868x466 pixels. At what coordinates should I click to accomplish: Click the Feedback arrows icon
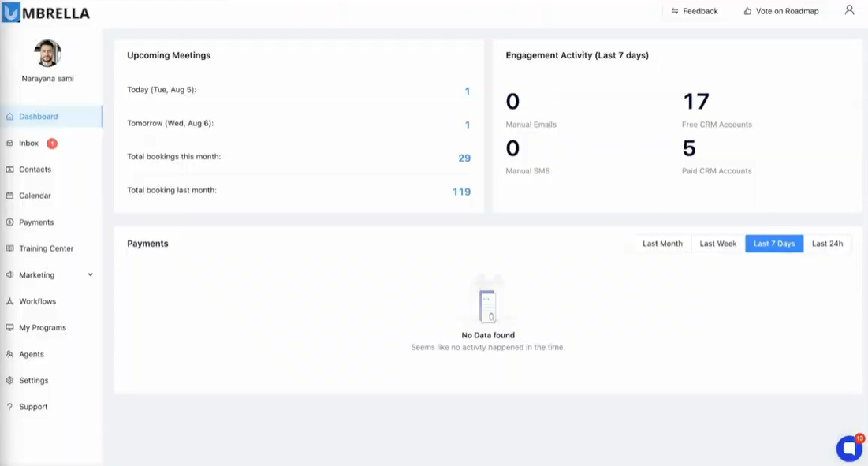coord(674,11)
